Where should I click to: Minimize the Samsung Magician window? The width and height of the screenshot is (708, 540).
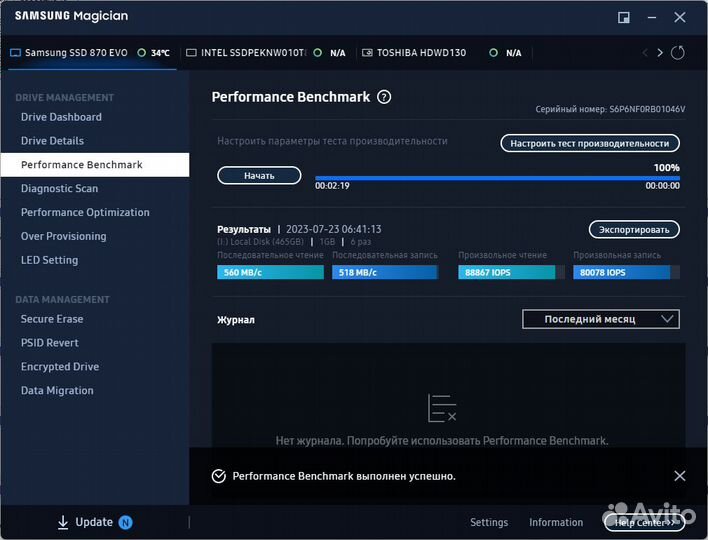pos(652,18)
